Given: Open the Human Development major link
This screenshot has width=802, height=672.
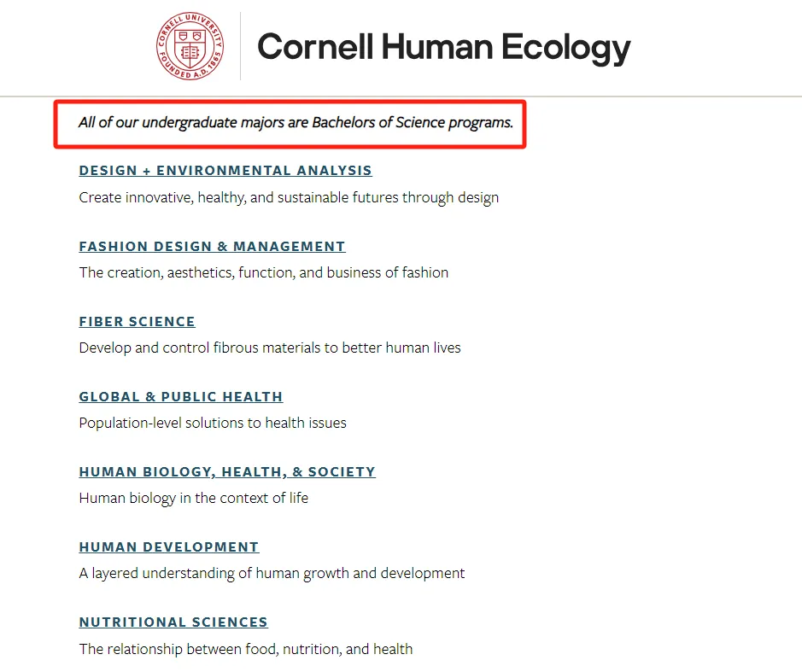Looking at the screenshot, I should point(169,546).
